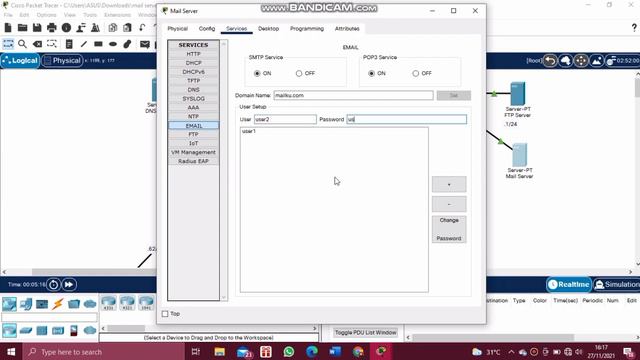Viewport: 640px width, 360px height.
Task: Open the Activity Wizard icon in toolbar
Action: pyautogui.click(x=81, y=28)
